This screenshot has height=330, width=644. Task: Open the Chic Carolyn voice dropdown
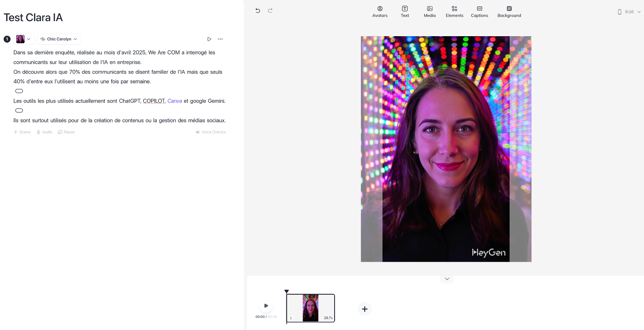coord(59,39)
